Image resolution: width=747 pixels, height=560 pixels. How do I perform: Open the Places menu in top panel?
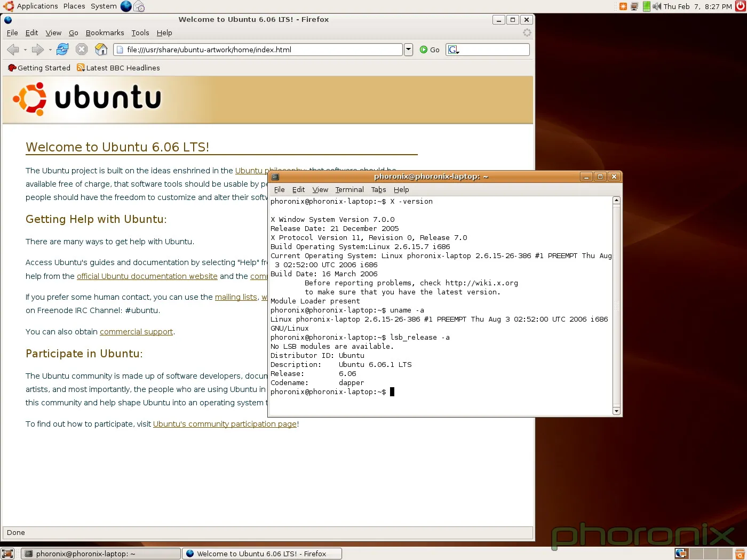coord(74,6)
